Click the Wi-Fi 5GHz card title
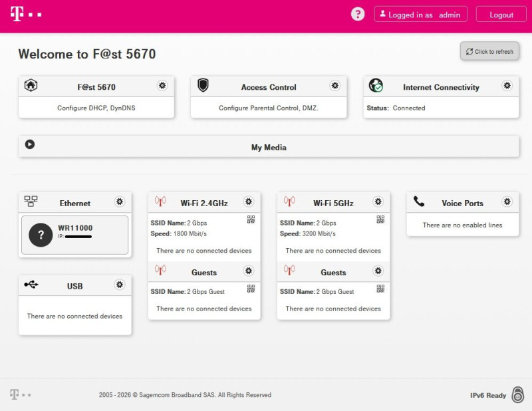 click(x=333, y=204)
